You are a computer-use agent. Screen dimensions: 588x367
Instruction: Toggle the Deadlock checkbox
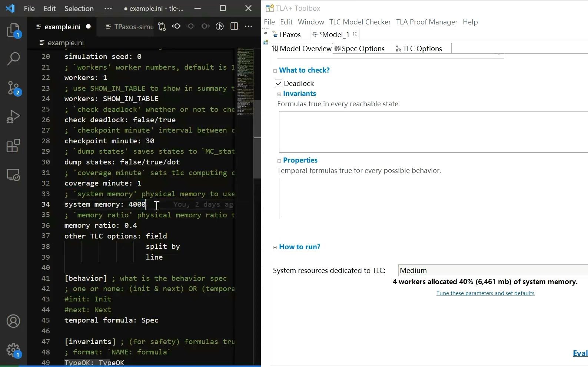279,83
